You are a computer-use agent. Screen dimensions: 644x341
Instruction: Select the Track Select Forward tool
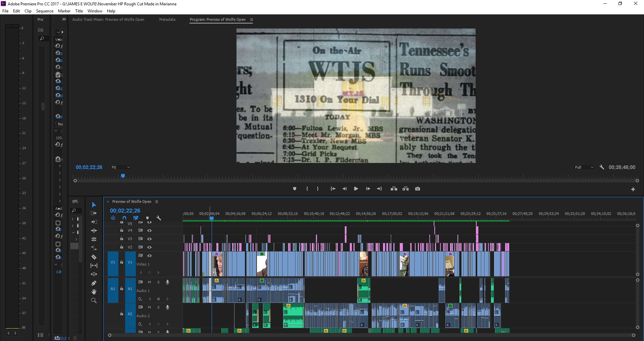coord(94,213)
